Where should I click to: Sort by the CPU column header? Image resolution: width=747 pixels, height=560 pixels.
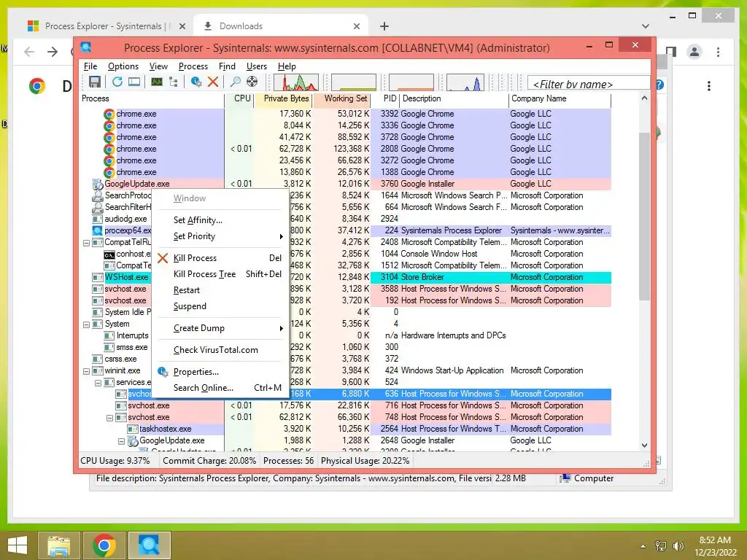pos(239,98)
